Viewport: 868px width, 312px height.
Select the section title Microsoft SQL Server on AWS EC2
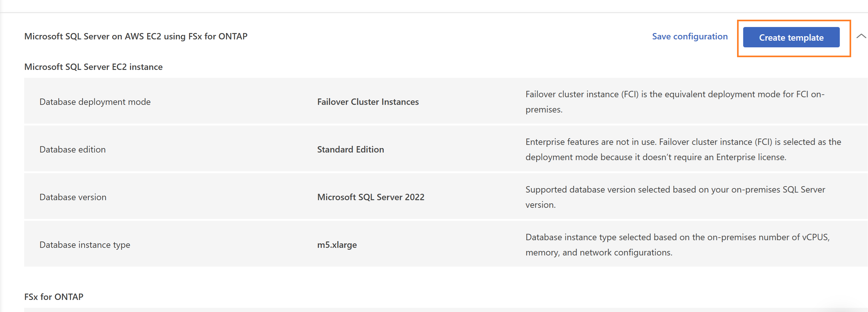pos(136,37)
